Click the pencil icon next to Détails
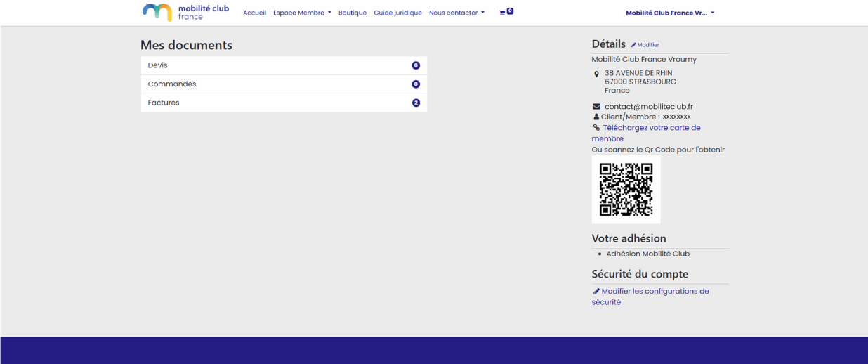This screenshot has height=364, width=868. [633, 45]
